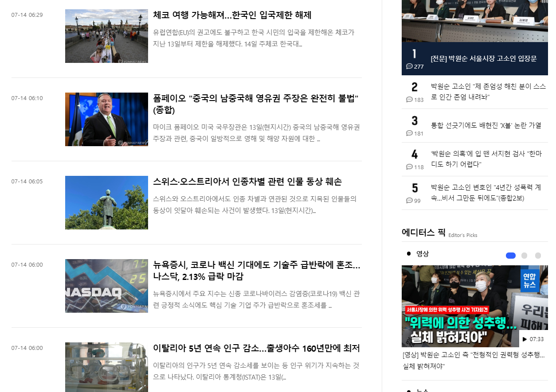Open headline 체코 여행 가능해져…한국인 입국제한 해제
Image resolution: width=556 pixels, height=392 pixels.
point(232,15)
